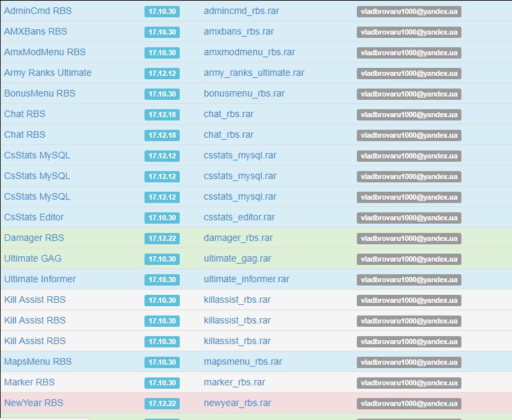Viewport: 512px width, 420px height.
Task: Click version badge in the Ultimate Informer row
Action: point(162,280)
